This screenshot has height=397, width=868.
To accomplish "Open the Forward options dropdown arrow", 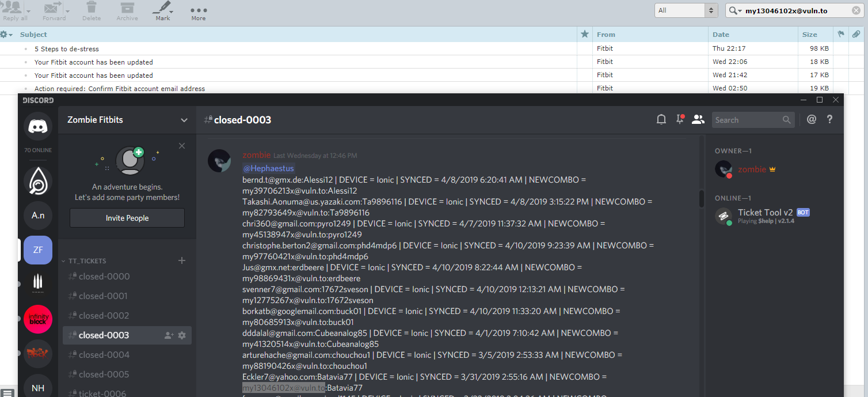I will (x=67, y=11).
